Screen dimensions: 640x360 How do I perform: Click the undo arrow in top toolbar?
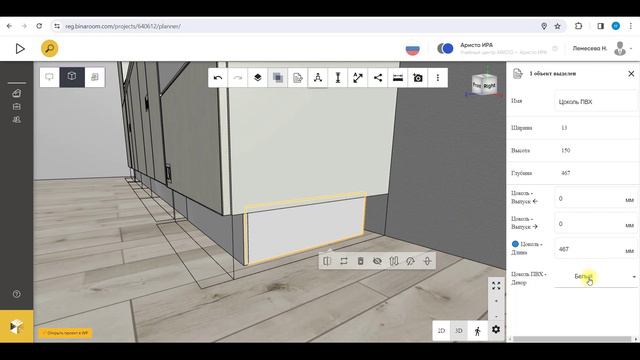pyautogui.click(x=218, y=78)
